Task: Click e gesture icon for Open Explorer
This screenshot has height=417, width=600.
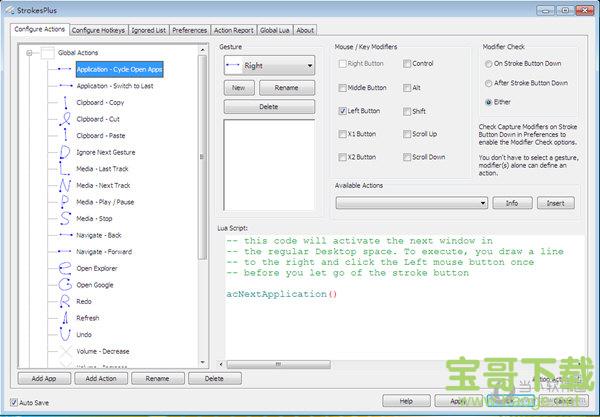Action: click(65, 268)
